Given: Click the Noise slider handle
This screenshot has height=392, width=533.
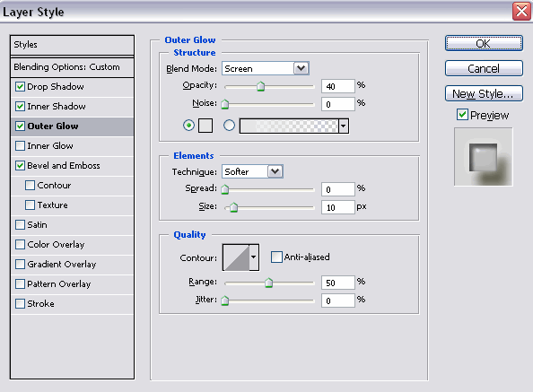Looking at the screenshot, I should click(225, 104).
